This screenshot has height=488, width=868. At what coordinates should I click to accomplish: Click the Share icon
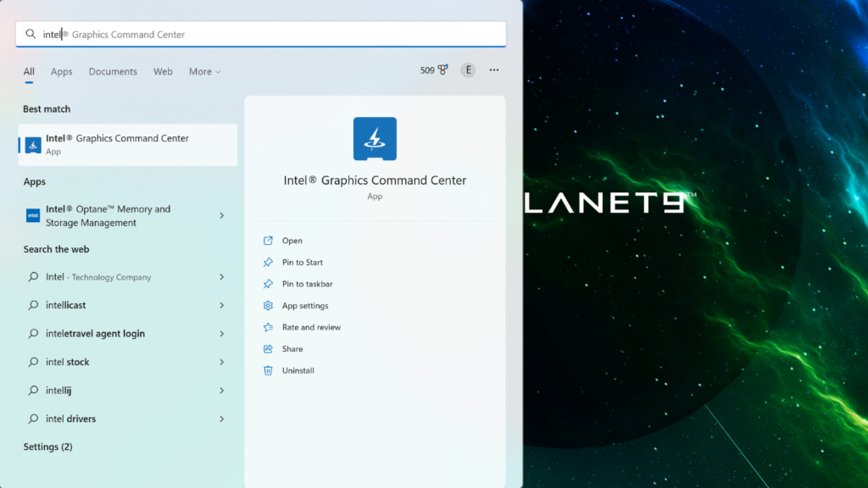pyautogui.click(x=268, y=348)
